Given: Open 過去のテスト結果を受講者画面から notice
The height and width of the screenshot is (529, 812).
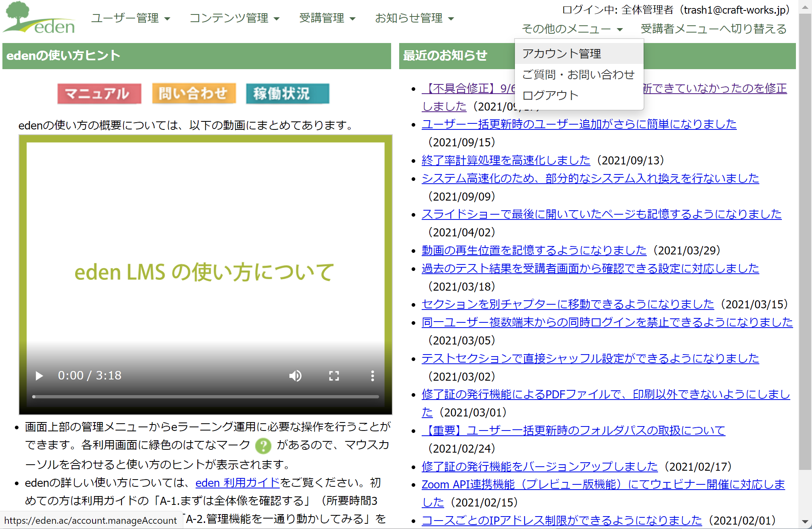Looking at the screenshot, I should click(590, 269).
